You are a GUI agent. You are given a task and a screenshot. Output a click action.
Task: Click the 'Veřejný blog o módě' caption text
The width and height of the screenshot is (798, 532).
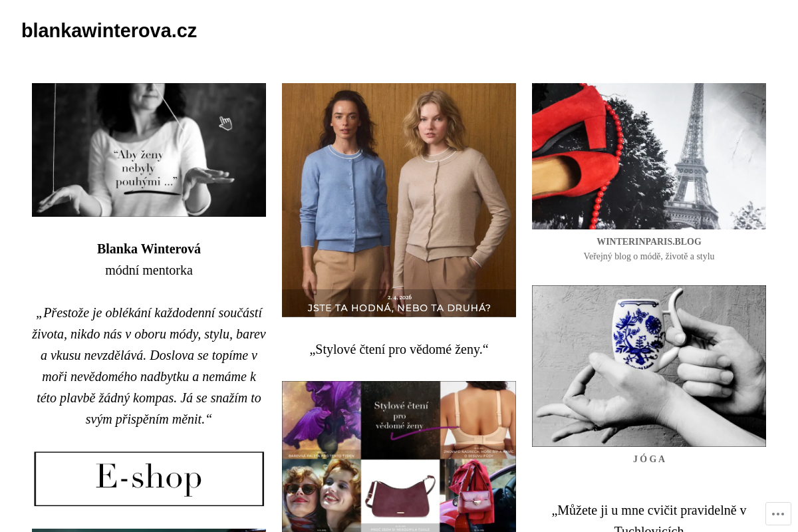[649, 257]
